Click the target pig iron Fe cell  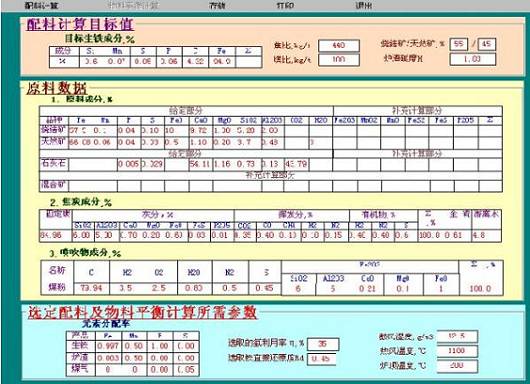[222, 62]
